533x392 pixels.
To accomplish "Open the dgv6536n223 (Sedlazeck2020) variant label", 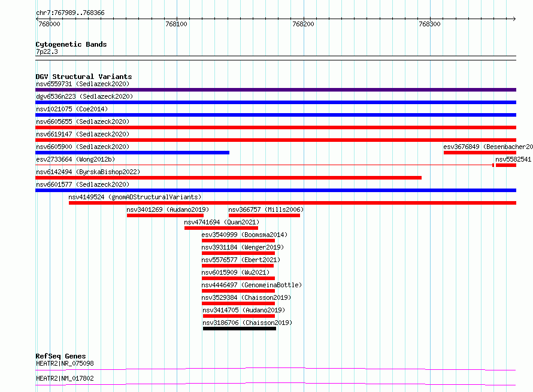I will pyautogui.click(x=84, y=96).
